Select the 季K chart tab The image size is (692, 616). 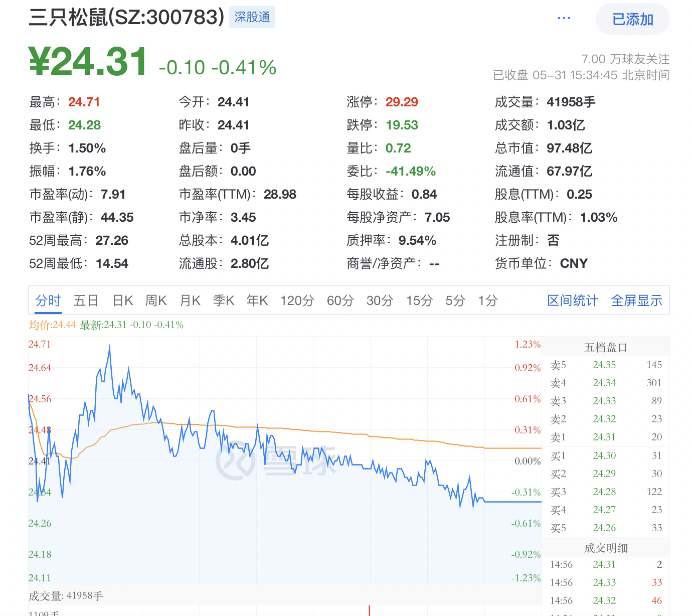(x=224, y=300)
